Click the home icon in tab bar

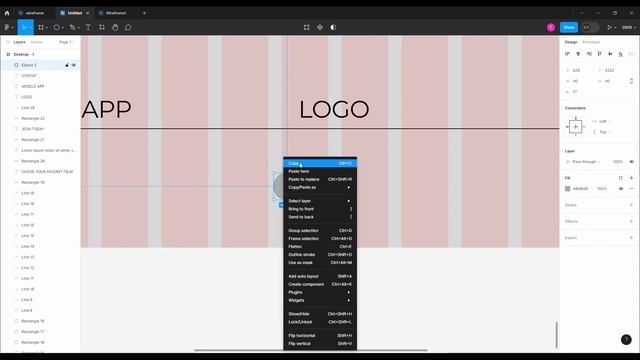tap(7, 13)
